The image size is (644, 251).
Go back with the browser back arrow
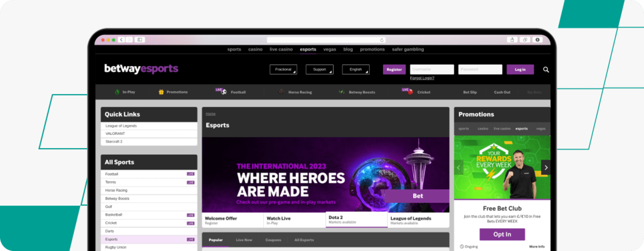click(121, 40)
